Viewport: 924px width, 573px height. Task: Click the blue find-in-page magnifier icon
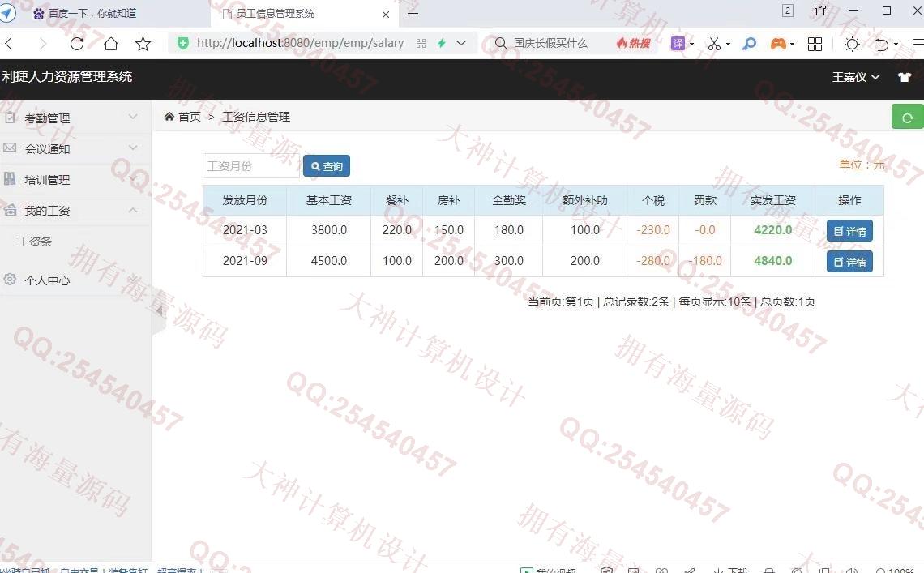749,43
